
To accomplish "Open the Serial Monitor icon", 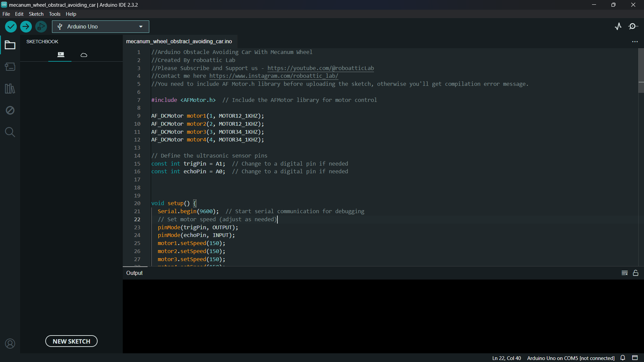I will [x=633, y=26].
